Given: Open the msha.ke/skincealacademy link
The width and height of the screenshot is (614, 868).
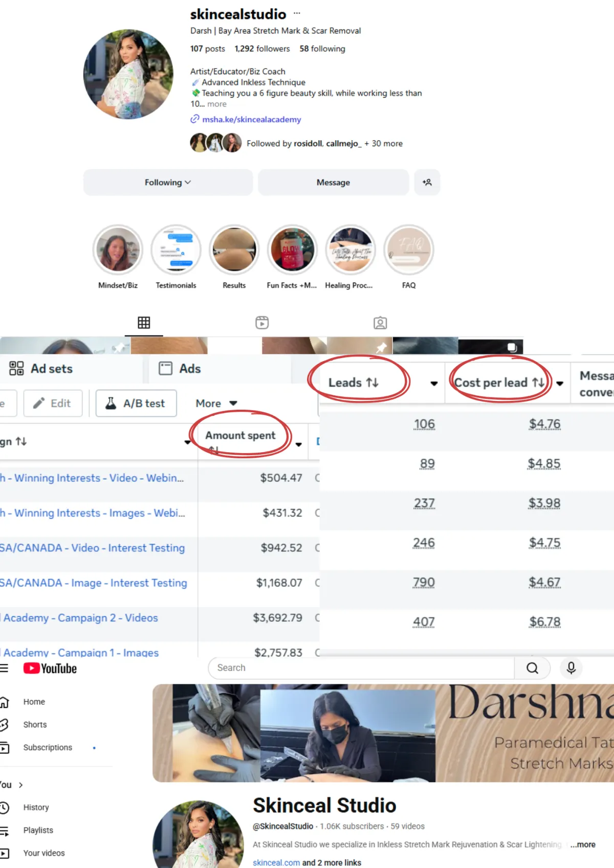Looking at the screenshot, I should click(x=251, y=119).
